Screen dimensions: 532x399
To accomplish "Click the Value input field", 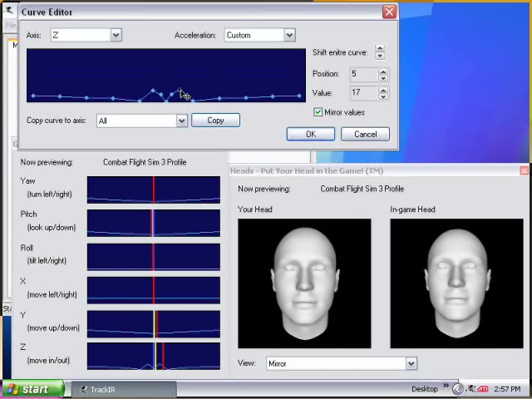I will (362, 93).
